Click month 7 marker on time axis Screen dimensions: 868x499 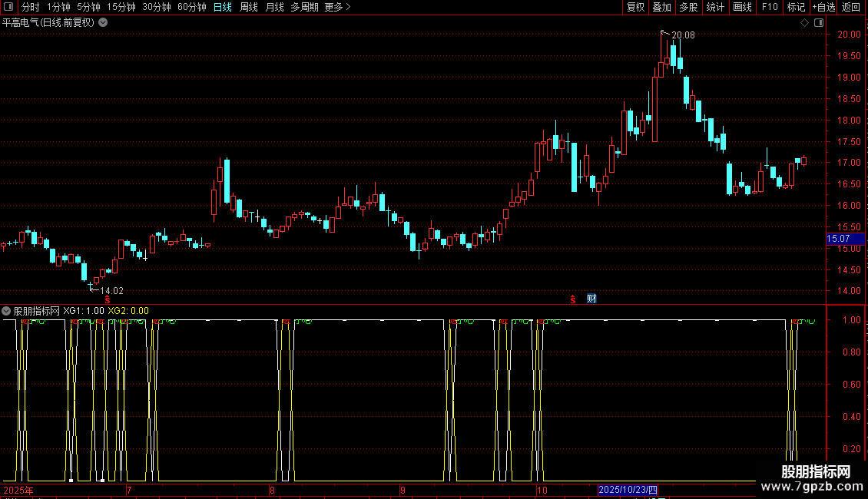129,490
